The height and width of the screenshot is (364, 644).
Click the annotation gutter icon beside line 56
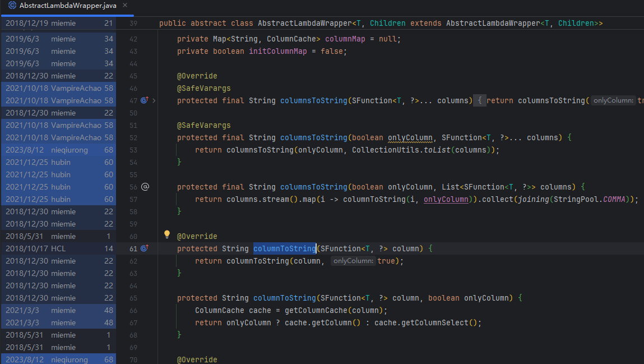pos(145,187)
